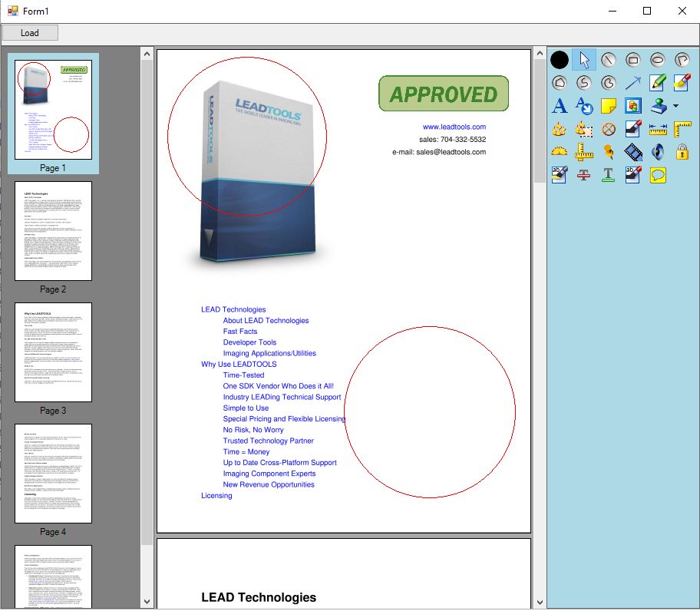Select the blue letter A Text tool
Viewport: 700px width, 611px height.
[560, 106]
